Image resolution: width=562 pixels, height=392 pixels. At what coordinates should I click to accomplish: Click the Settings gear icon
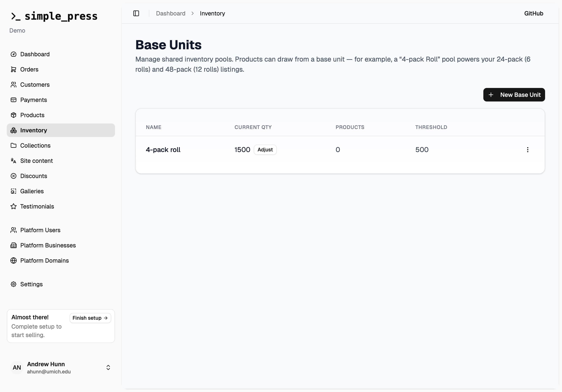[14, 284]
